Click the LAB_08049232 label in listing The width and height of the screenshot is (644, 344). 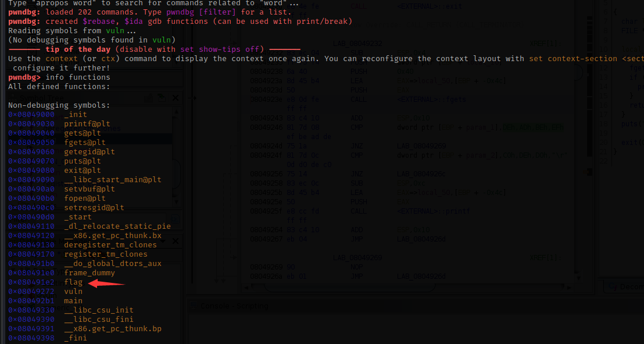[x=357, y=43]
